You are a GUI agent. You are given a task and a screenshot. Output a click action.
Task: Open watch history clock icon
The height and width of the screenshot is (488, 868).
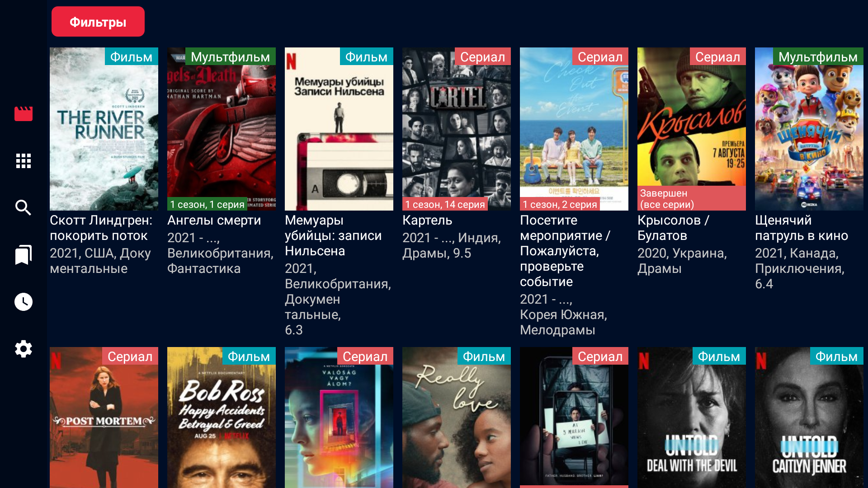click(x=24, y=302)
